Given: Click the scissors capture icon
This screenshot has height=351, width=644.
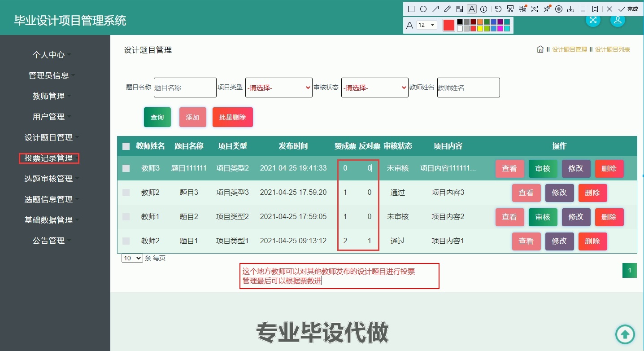Looking at the screenshot, I should [510, 9].
